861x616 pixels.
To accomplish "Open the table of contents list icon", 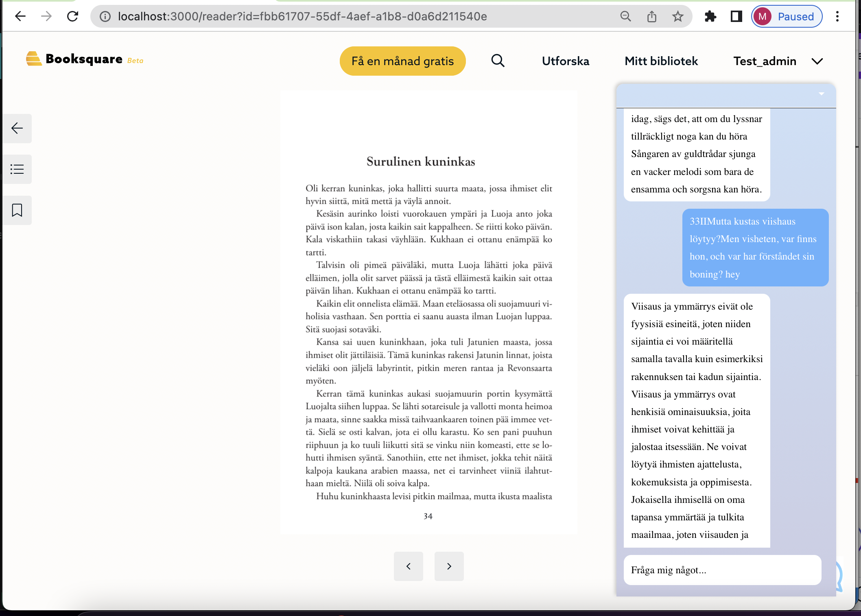I will [17, 169].
